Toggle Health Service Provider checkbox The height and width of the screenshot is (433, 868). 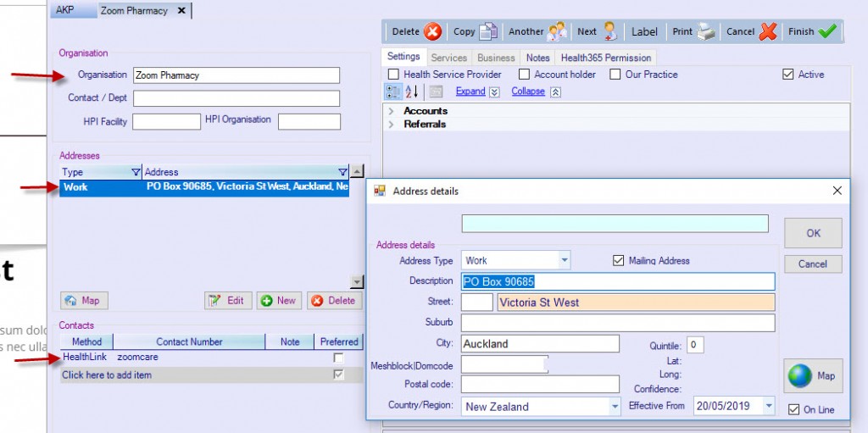pos(393,75)
